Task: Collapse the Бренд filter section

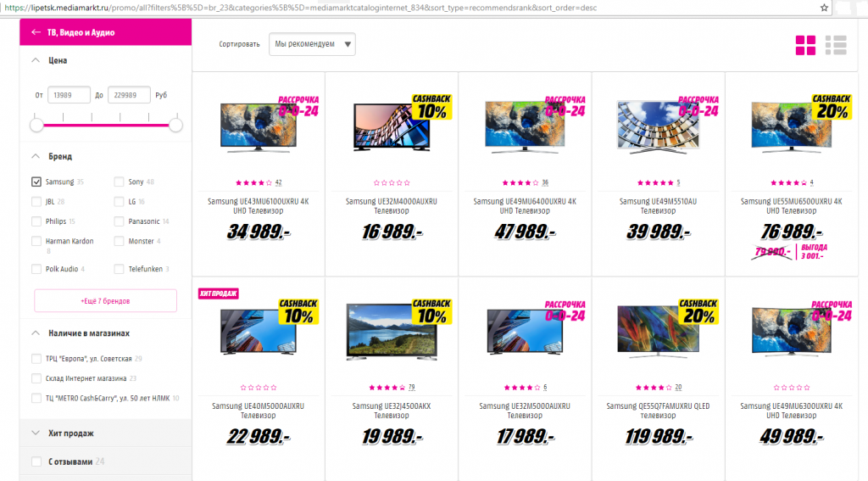Action: 36,156
